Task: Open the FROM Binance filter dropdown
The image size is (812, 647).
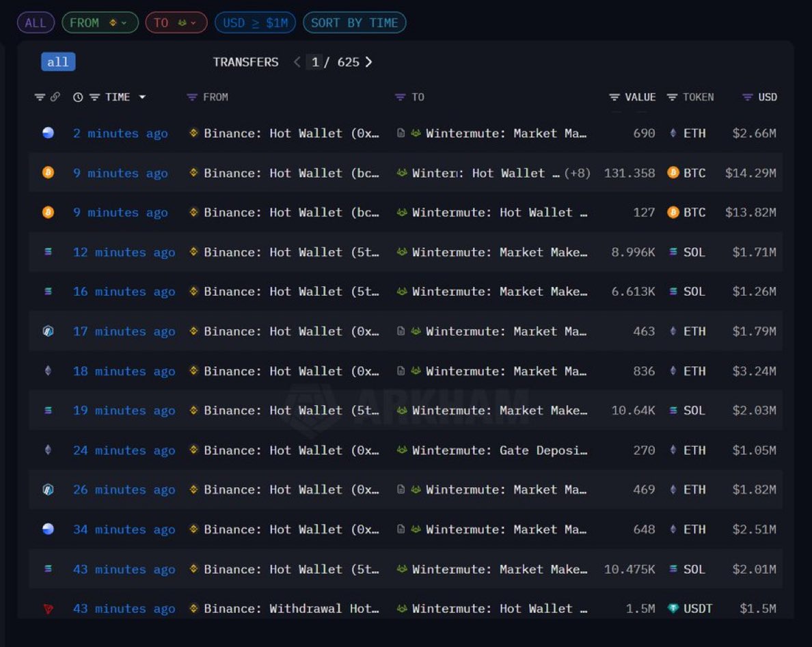Action: (100, 23)
